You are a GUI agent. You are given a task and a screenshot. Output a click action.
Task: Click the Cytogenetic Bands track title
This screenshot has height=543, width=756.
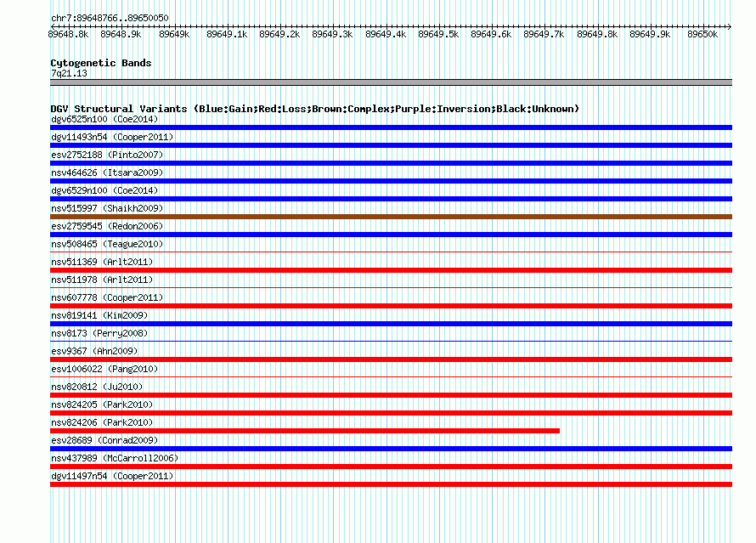pyautogui.click(x=101, y=63)
